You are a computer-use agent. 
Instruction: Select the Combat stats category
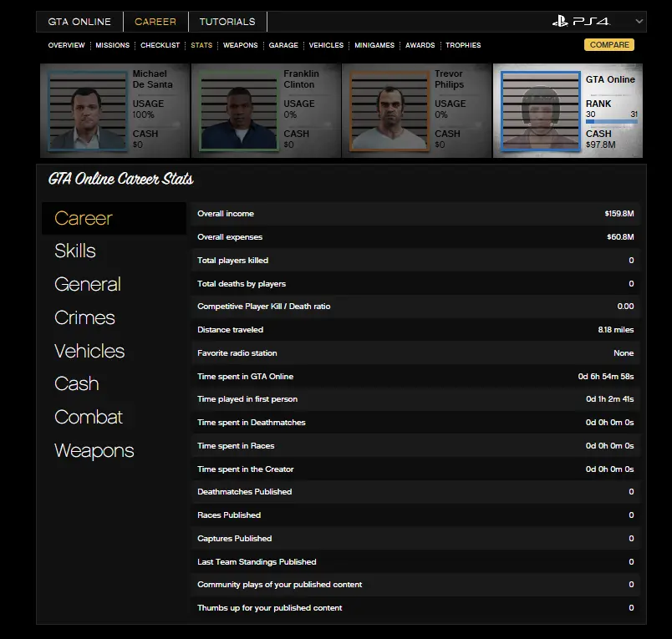(x=89, y=417)
